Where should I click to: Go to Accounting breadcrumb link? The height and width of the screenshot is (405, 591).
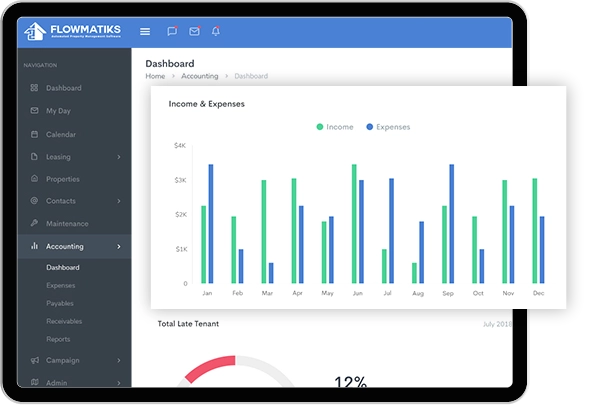tap(200, 76)
